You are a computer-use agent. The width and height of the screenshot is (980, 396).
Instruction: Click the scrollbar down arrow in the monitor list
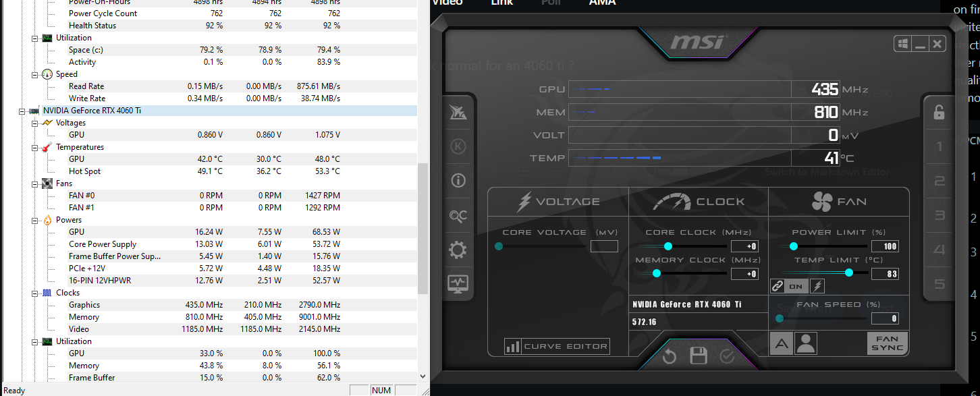pyautogui.click(x=423, y=376)
